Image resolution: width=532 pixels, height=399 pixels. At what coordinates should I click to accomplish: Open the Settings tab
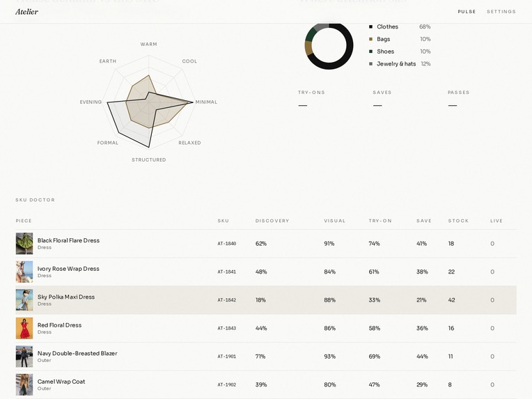pyautogui.click(x=501, y=12)
